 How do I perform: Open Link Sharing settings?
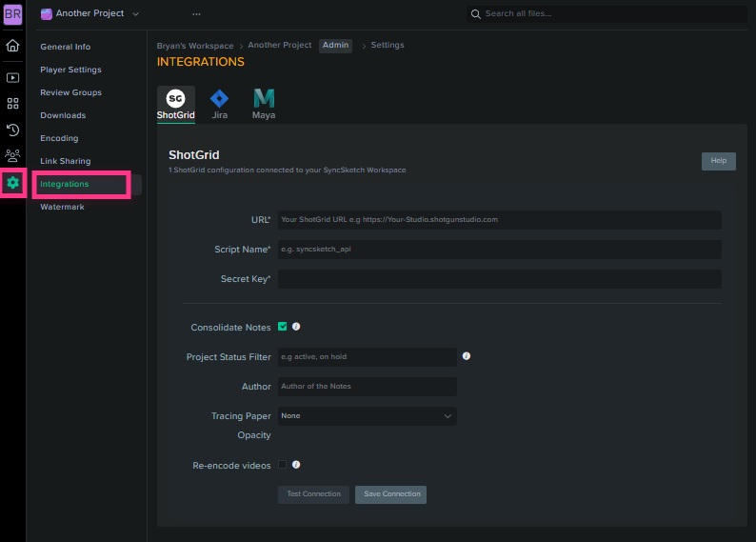pos(66,161)
